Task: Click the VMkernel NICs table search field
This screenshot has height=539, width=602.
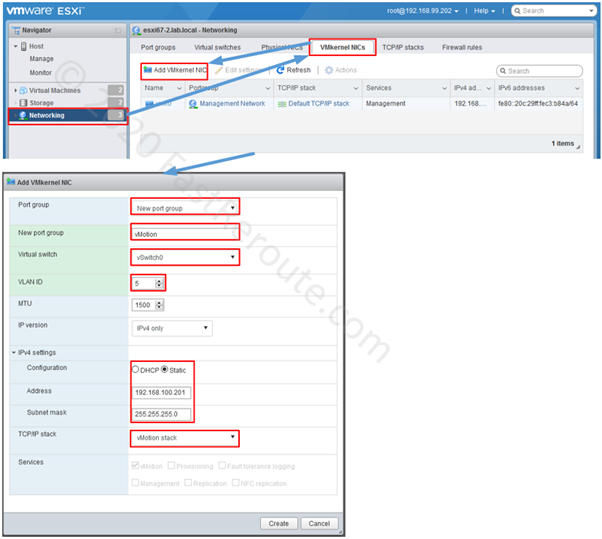Action: tap(539, 71)
